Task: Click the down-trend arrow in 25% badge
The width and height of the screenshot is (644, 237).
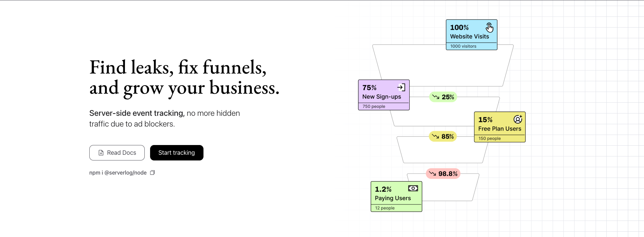Action: (x=436, y=97)
